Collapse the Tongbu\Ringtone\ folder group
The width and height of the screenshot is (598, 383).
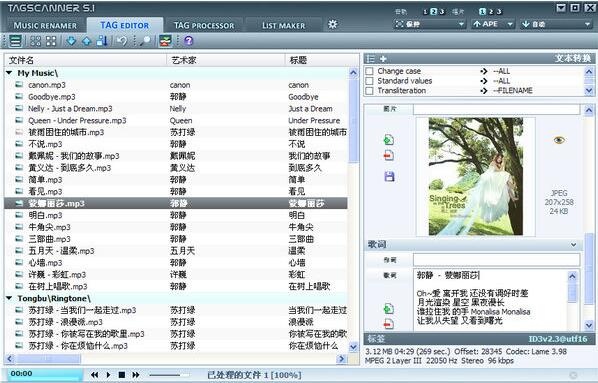pos(9,298)
